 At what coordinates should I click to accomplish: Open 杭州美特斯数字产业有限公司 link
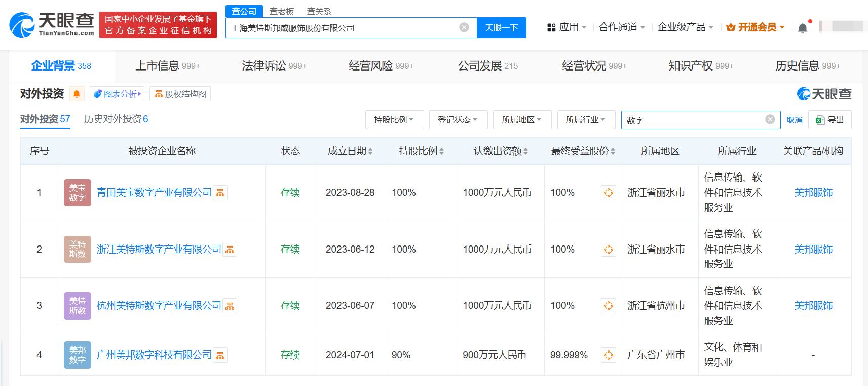click(159, 306)
